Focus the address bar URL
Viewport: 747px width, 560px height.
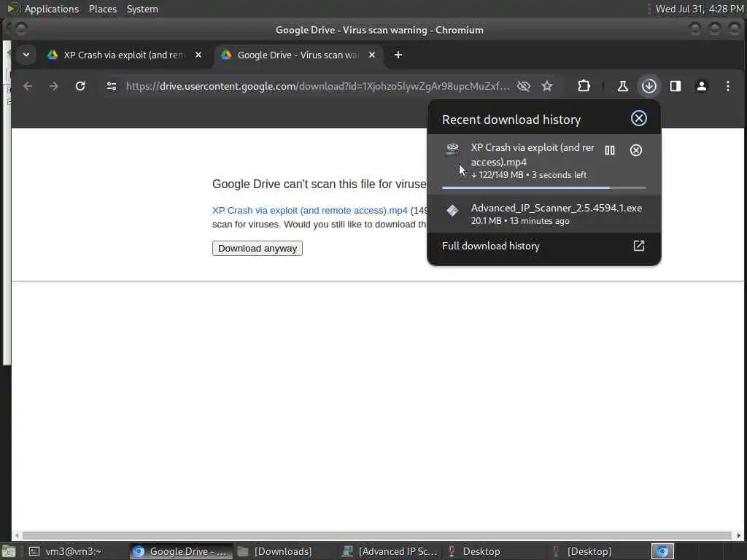point(317,86)
